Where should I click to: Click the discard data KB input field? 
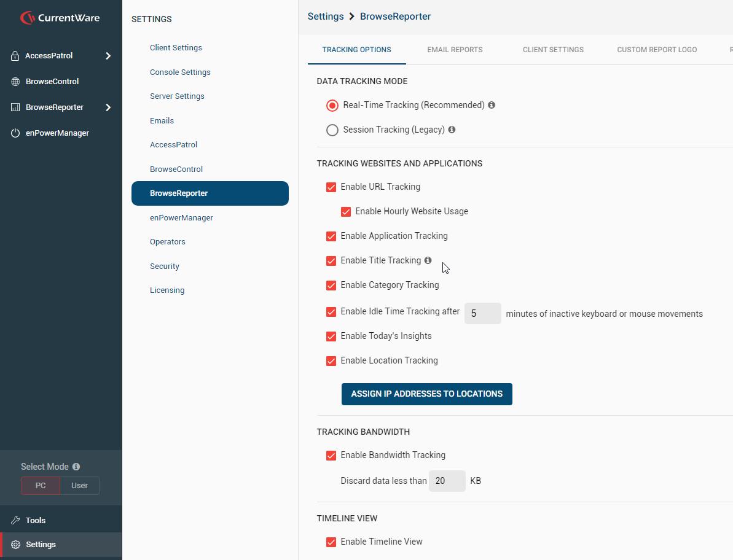(x=447, y=481)
